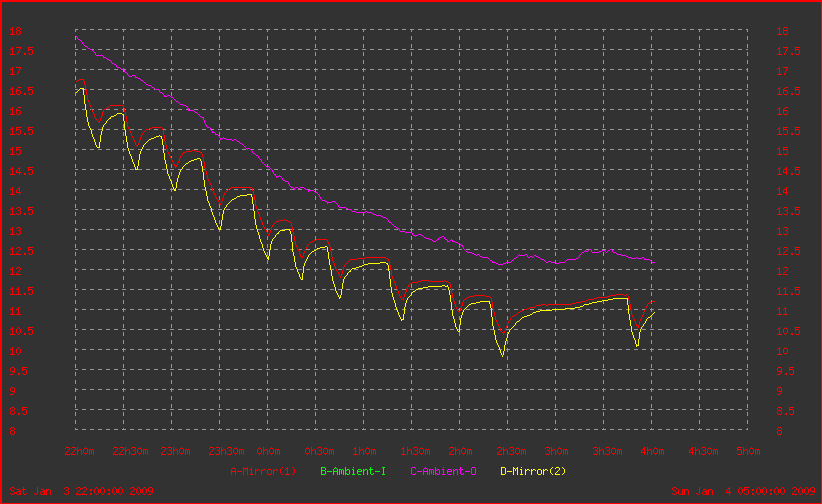Select the 9.5 label on the left axis

tap(18, 371)
